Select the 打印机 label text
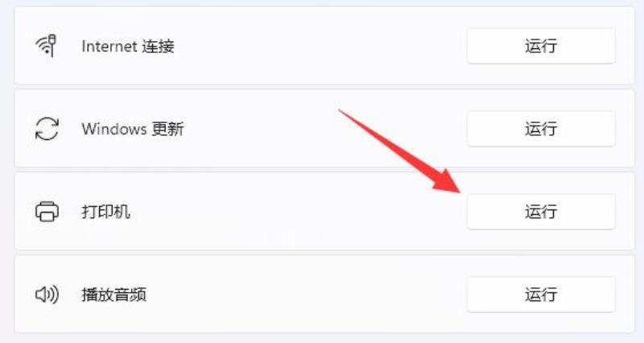644x343 pixels. pyautogui.click(x=105, y=212)
